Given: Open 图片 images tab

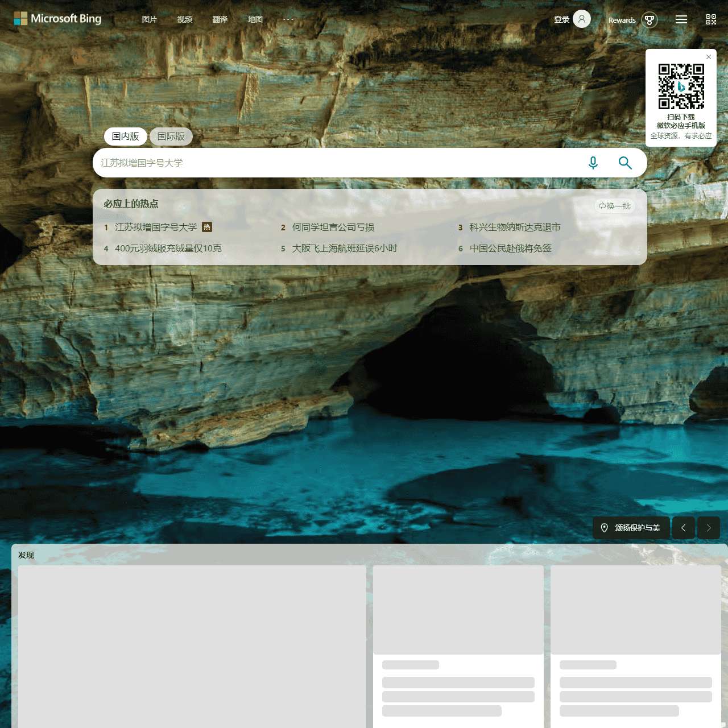Looking at the screenshot, I should coord(149,19).
